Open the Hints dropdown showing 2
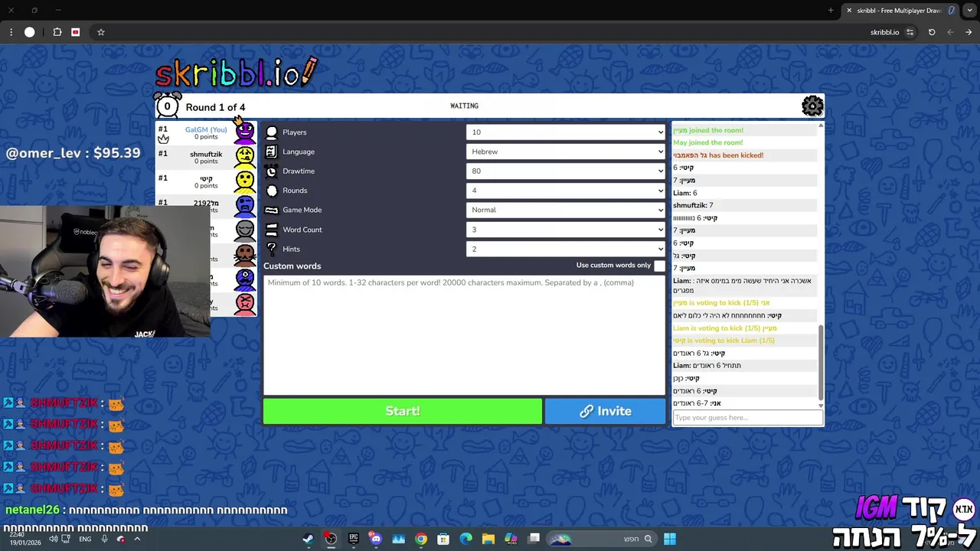980x551 pixels. tap(566, 249)
